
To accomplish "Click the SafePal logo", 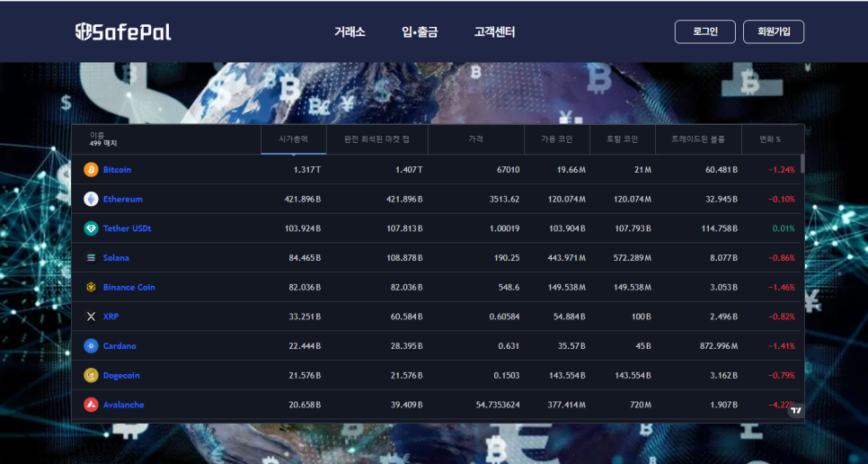I will 123,31.
